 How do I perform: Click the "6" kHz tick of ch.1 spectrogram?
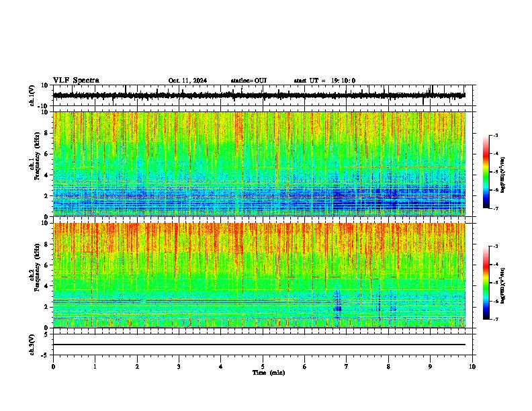click(x=46, y=154)
